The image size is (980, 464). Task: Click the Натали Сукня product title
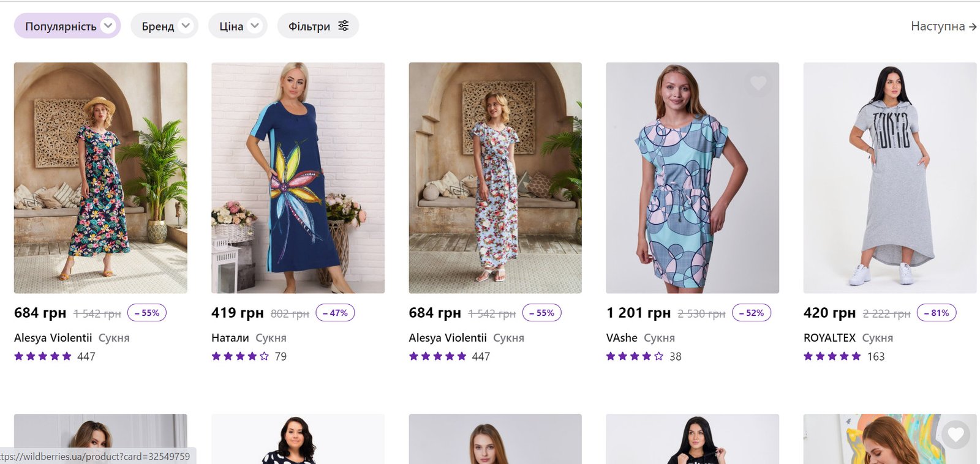(249, 338)
